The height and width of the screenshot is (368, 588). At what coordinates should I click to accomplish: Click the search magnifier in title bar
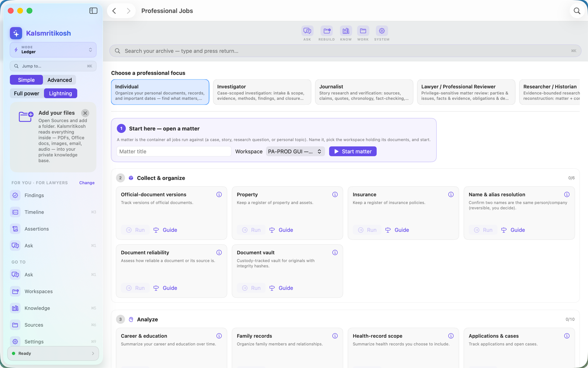pyautogui.click(x=577, y=11)
